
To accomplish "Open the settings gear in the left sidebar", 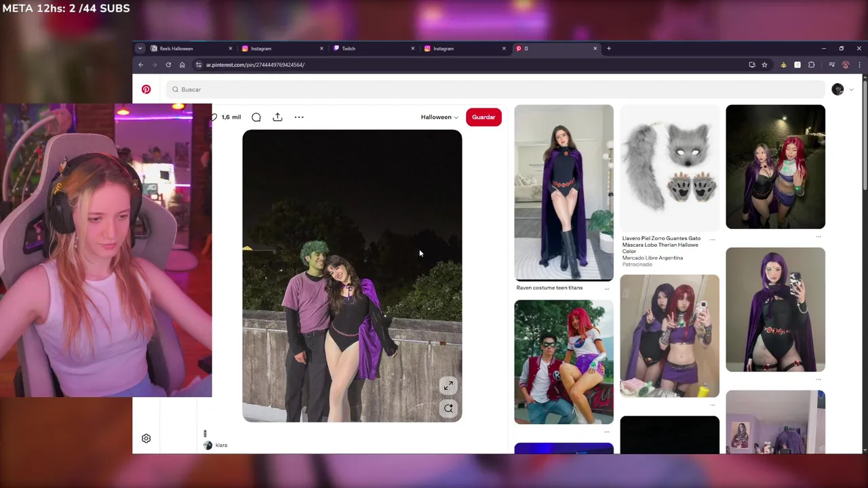I will pyautogui.click(x=146, y=439).
